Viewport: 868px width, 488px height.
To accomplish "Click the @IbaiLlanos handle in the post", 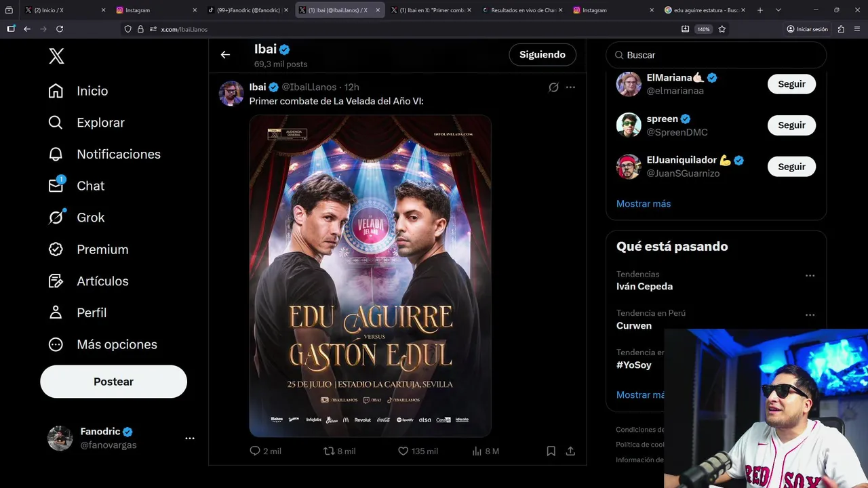I will coord(309,87).
